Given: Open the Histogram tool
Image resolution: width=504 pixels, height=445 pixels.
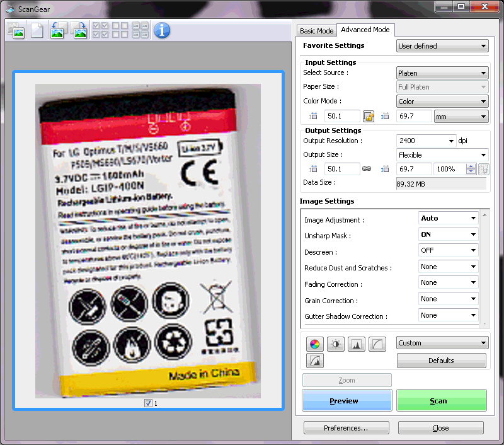Looking at the screenshot, I should (357, 344).
